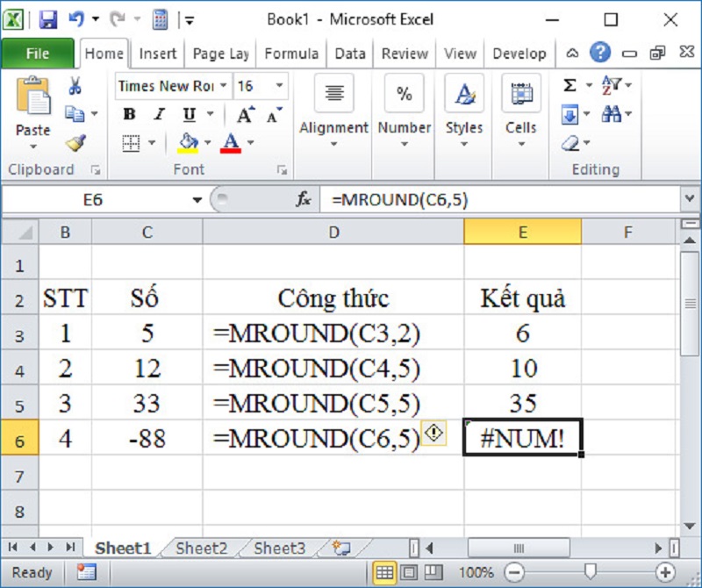Open the calculator quick access icon
The height and width of the screenshot is (588, 702).
pos(160,19)
